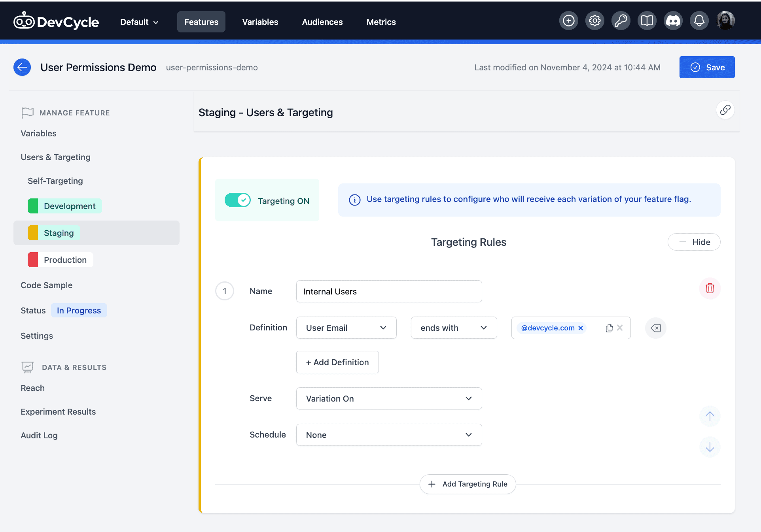Click Add Definition button
Screen dimensions: 761x532
point(338,362)
